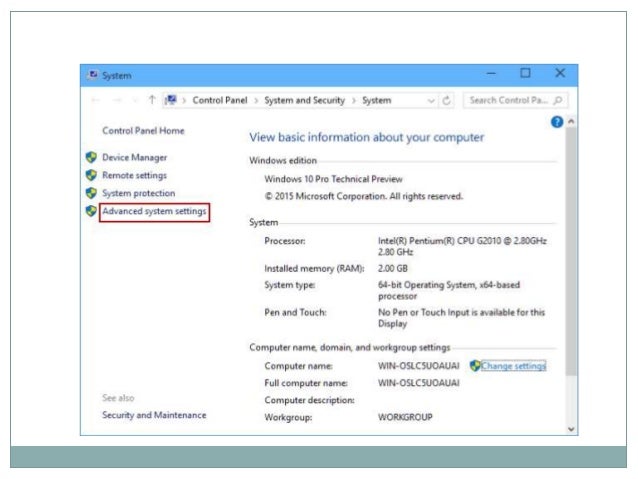This screenshot has width=638, height=479.
Task: Click the Forward arrow navigation button
Action: click(118, 100)
